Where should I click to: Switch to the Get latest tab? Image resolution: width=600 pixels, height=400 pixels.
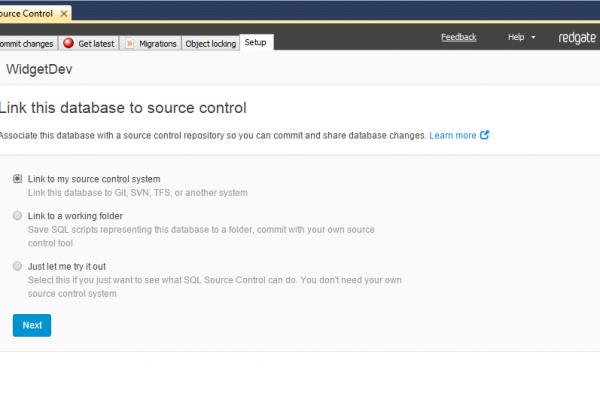90,44
